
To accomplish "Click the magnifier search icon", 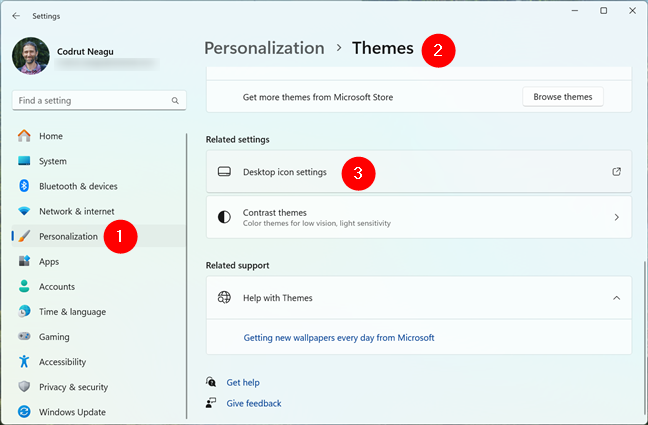I will point(175,100).
